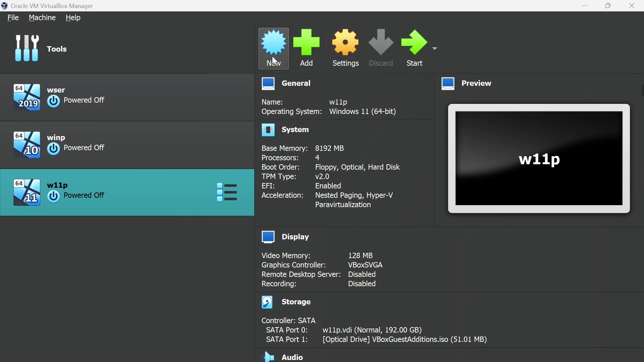Click the w11p preview thumbnail
Viewport: 644px width, 362px height.
539,159
